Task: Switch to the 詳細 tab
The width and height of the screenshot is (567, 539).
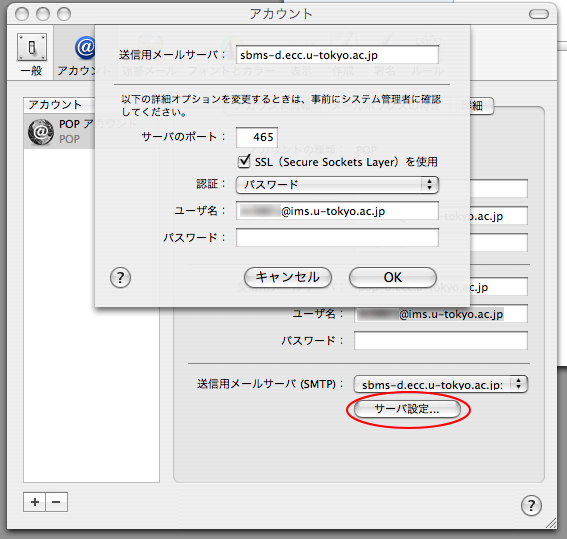Action: pyautogui.click(x=477, y=106)
